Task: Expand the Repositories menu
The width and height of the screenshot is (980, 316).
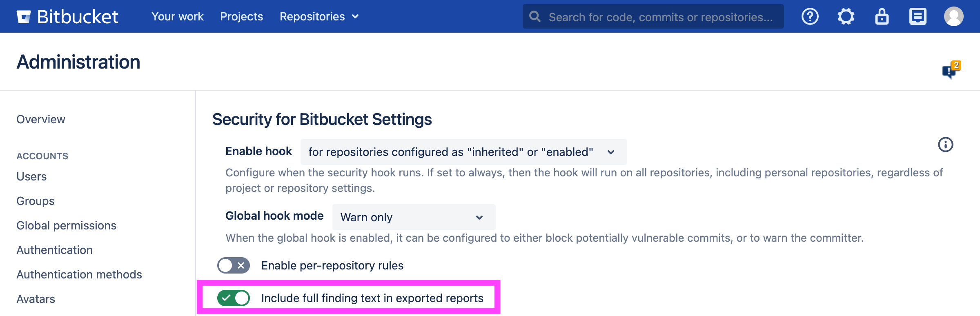Action: pyautogui.click(x=319, y=17)
